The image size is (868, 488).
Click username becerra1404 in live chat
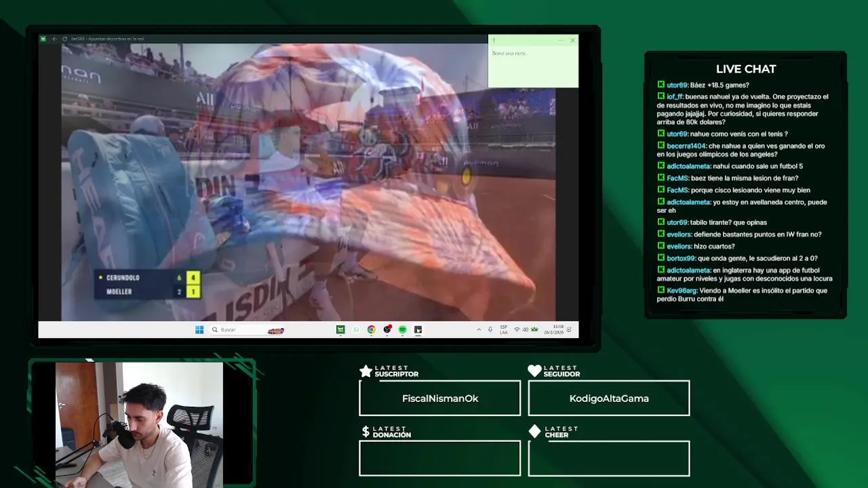[686, 146]
